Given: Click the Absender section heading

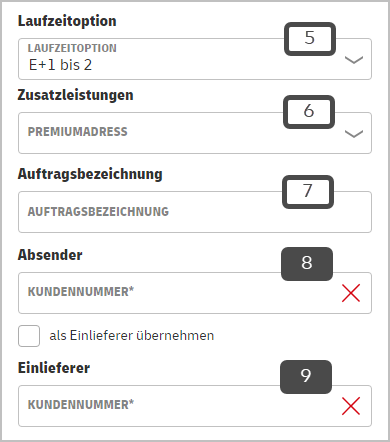Looking at the screenshot, I should pyautogui.click(x=50, y=255).
